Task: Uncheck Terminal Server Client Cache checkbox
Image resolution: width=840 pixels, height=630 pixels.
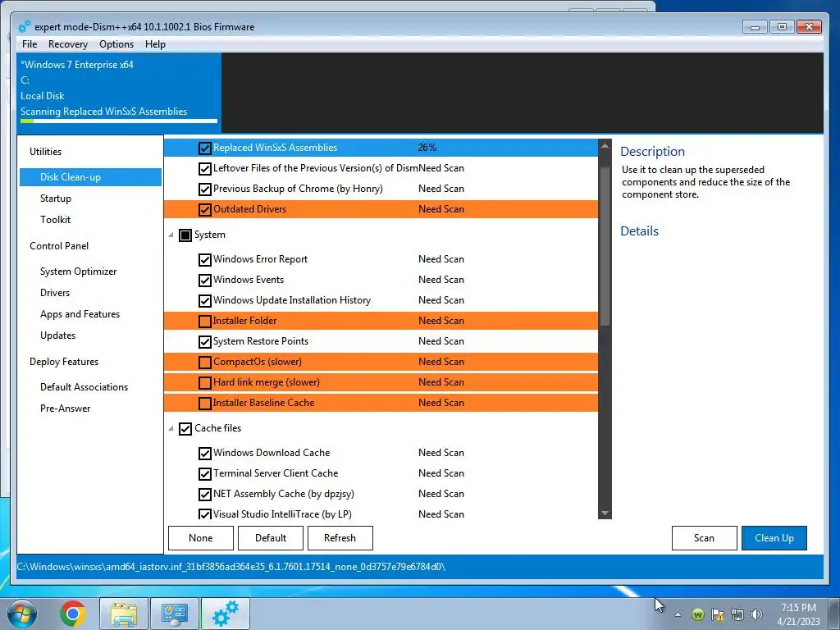Action: pyautogui.click(x=204, y=473)
